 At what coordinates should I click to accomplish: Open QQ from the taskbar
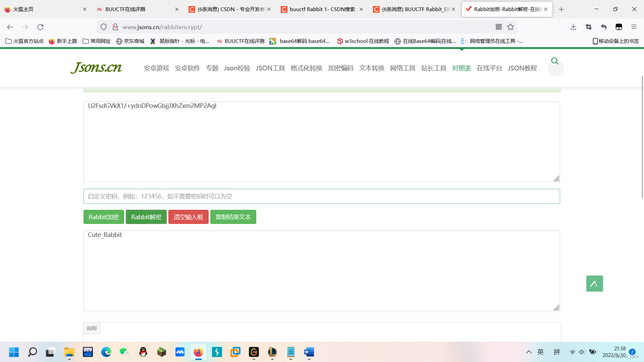click(143, 352)
